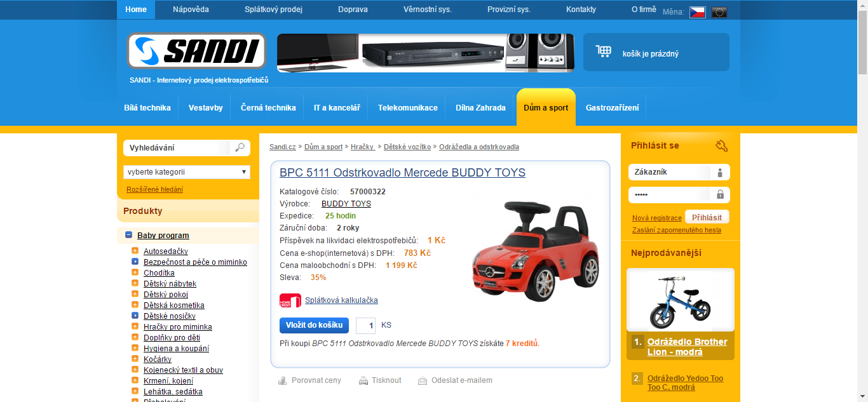Click the search magnifier icon
The image size is (868, 402).
pos(240,147)
